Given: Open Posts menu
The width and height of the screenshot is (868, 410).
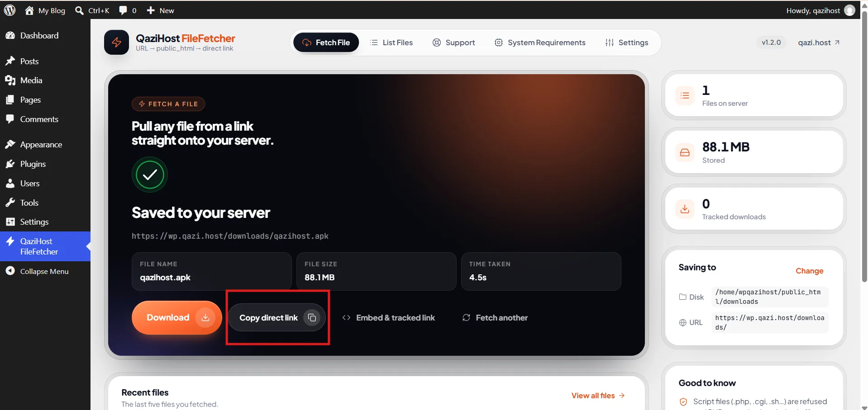Looking at the screenshot, I should point(45,61).
